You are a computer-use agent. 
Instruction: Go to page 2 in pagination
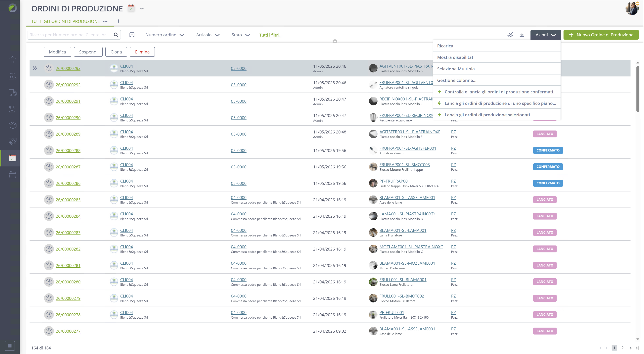(622, 348)
